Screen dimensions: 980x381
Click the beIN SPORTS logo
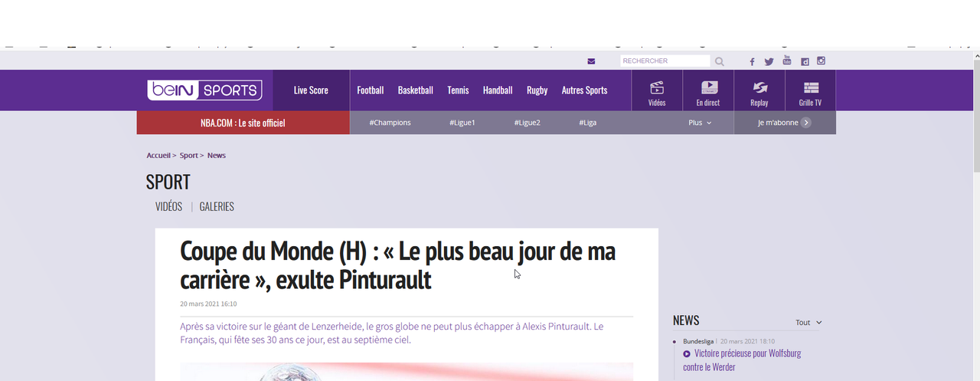click(x=204, y=90)
